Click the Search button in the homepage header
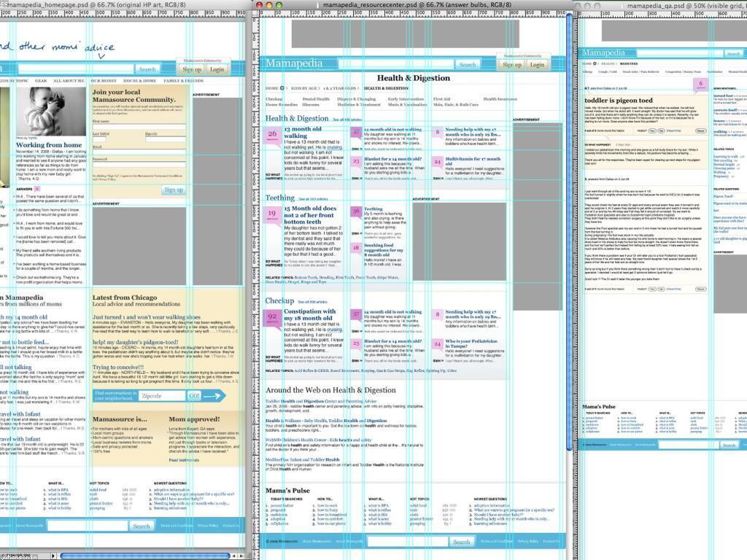The height and width of the screenshot is (560, 747). 147,69
